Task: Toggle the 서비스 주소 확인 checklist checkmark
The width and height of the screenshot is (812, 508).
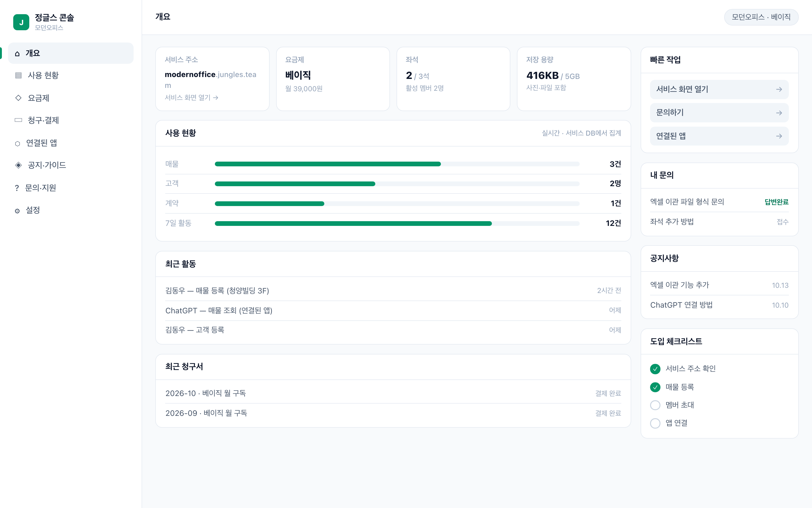Action: (x=655, y=369)
